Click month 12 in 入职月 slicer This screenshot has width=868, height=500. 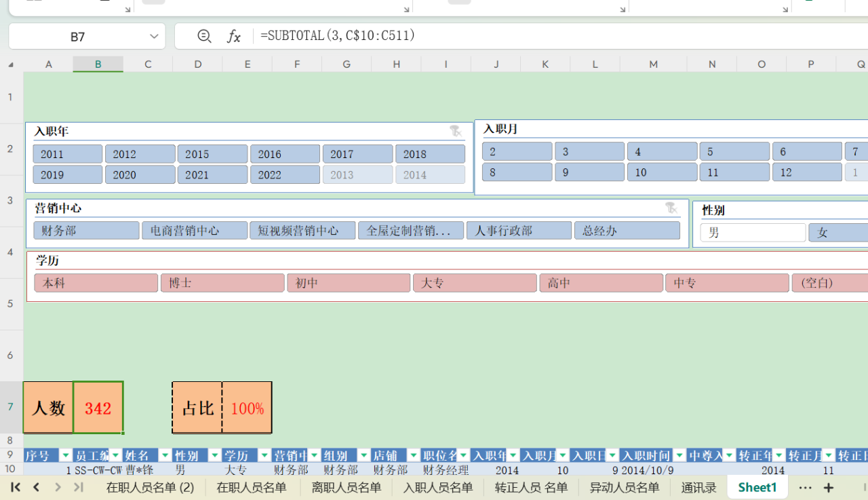807,172
